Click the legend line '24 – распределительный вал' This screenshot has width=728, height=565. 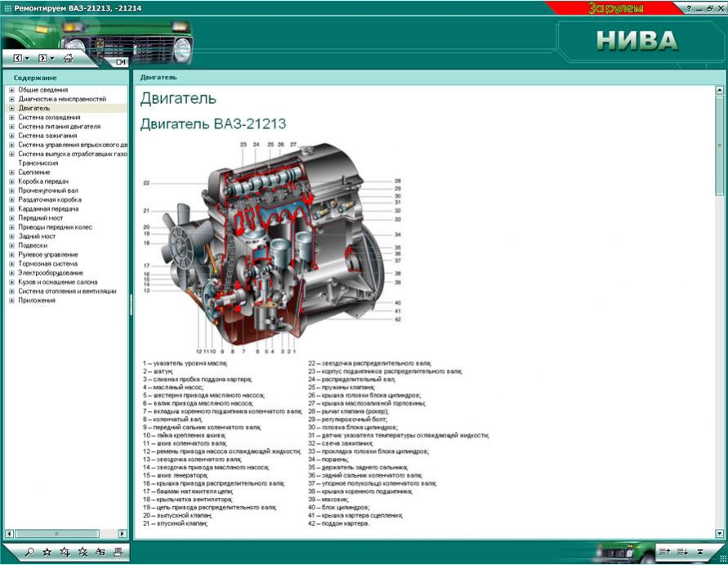(x=352, y=379)
